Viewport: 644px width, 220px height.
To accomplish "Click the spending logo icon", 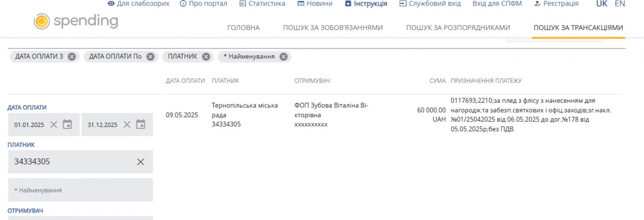I will tap(42, 21).
